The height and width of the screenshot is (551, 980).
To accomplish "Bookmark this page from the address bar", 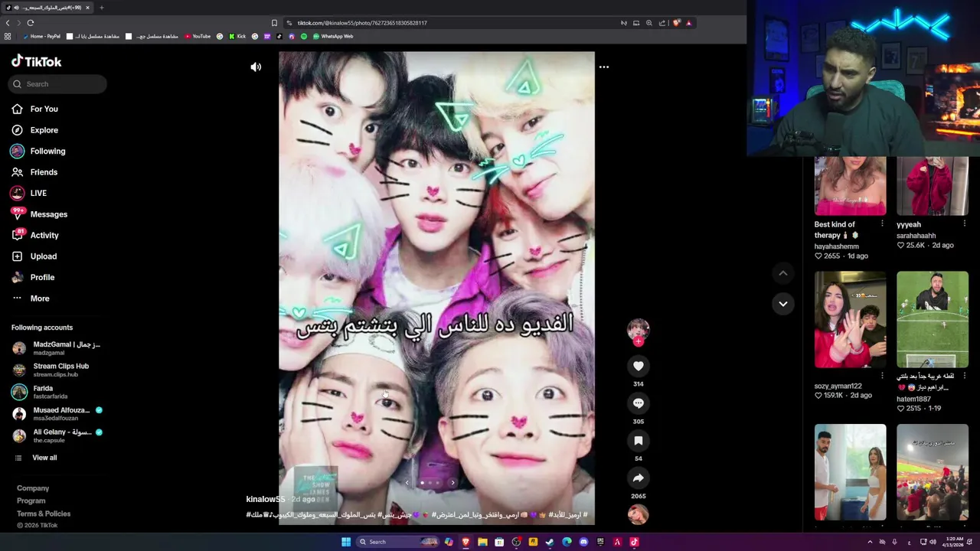I will click(x=274, y=23).
